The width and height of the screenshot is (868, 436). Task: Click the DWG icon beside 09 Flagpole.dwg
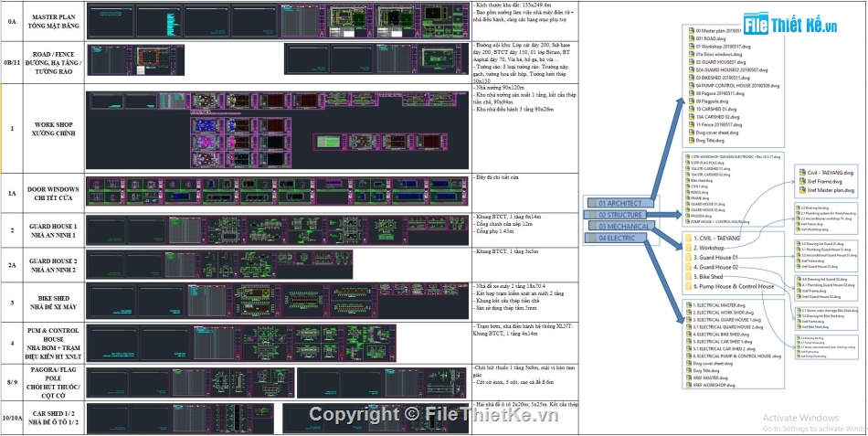point(692,101)
